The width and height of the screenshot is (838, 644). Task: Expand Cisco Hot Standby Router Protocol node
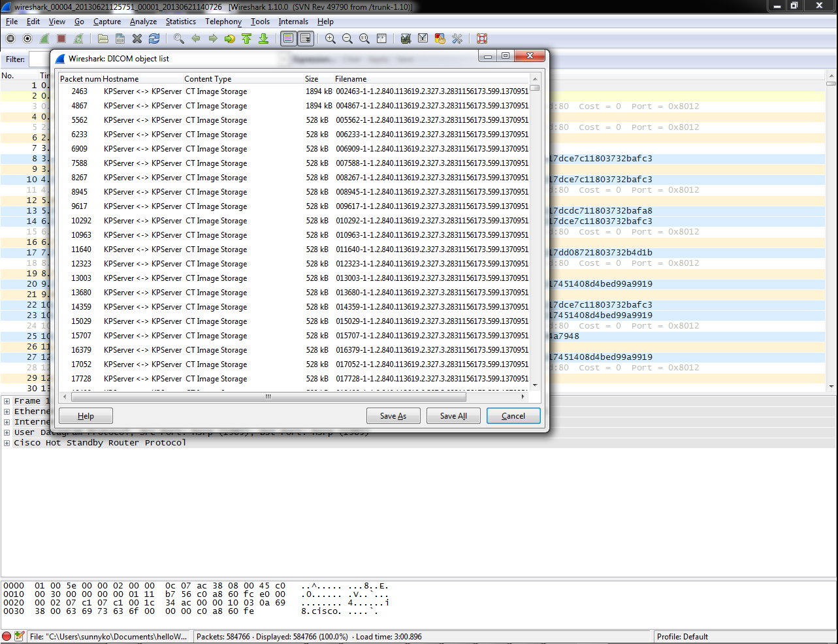pyautogui.click(x=7, y=443)
